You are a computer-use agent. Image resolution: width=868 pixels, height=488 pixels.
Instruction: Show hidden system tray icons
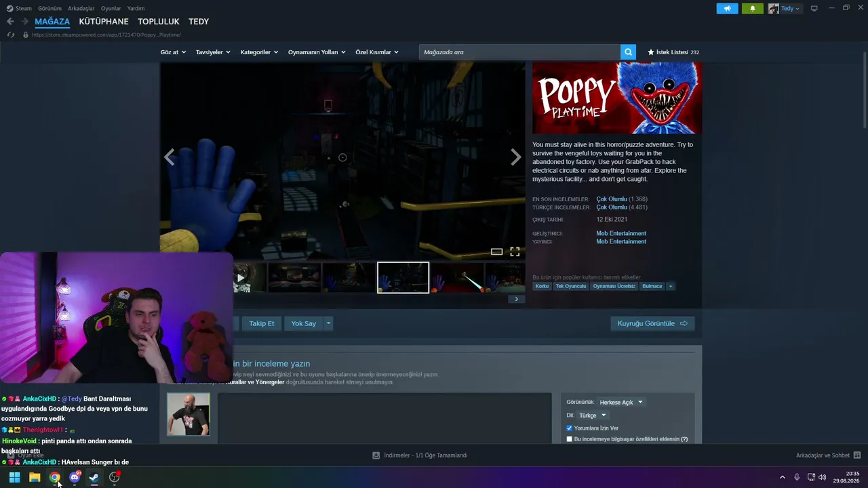782,477
